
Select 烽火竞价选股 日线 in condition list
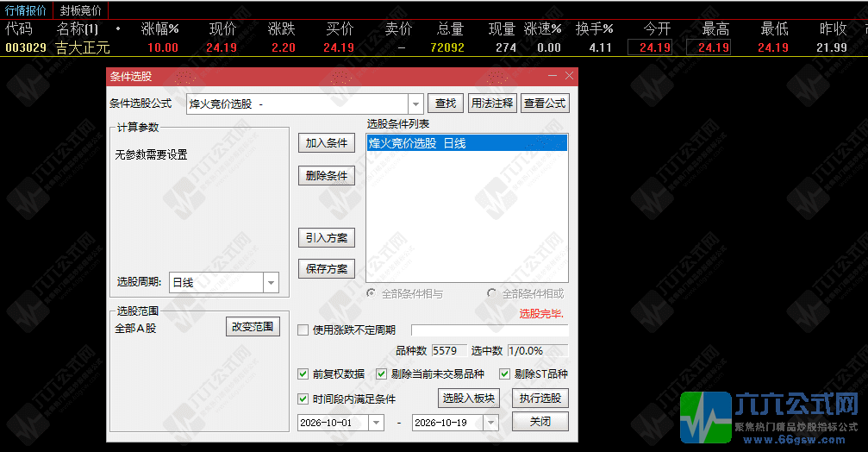point(466,143)
